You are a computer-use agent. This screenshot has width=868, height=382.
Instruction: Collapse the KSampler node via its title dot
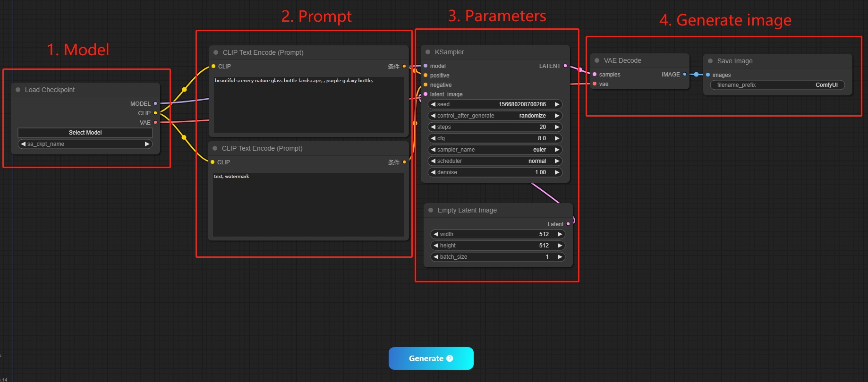pos(428,52)
